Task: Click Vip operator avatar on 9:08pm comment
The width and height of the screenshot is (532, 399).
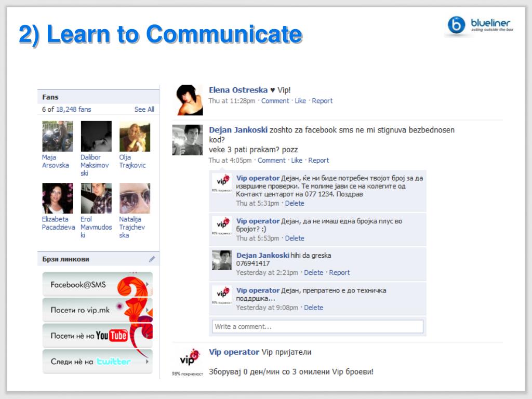Action: click(222, 295)
